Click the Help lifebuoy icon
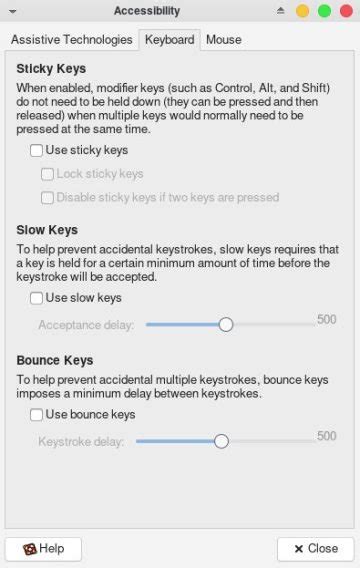This screenshot has width=360, height=568. coord(30,549)
